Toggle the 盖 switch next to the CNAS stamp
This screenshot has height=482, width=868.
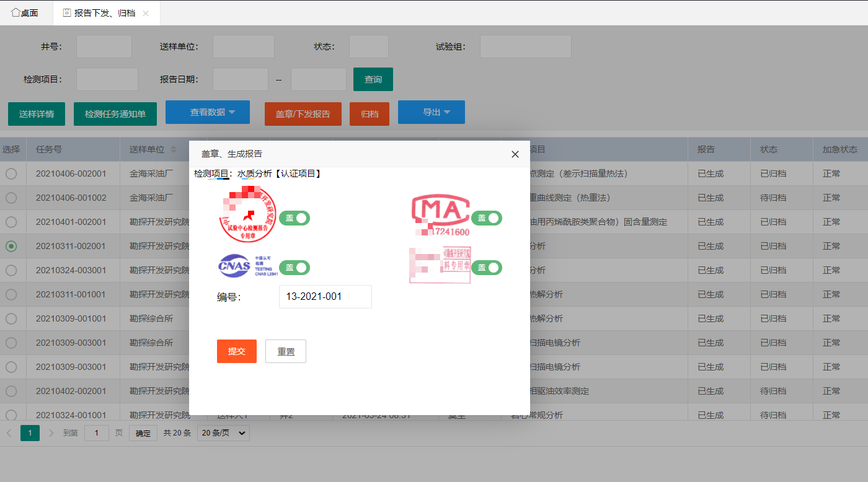coord(294,267)
